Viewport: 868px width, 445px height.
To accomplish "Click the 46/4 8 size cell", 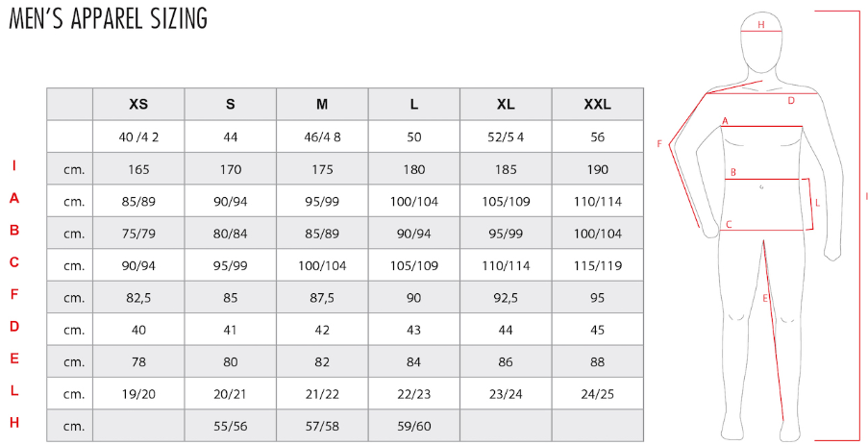I will click(322, 136).
